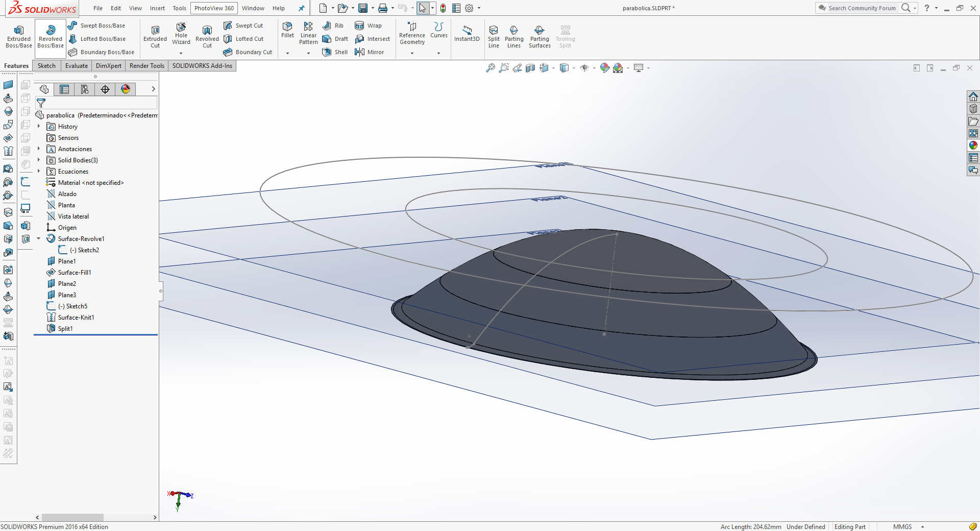
Task: Switch to the Sketch tab
Action: pyautogui.click(x=46, y=66)
